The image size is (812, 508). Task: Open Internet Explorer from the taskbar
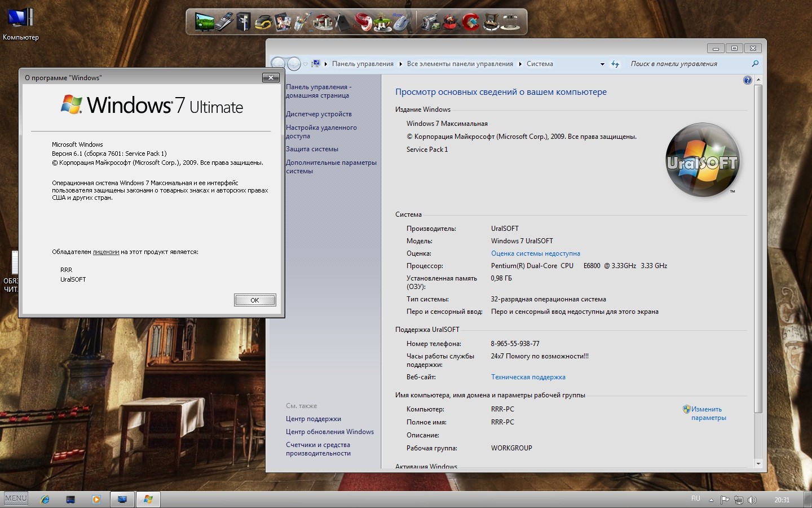pos(45,500)
